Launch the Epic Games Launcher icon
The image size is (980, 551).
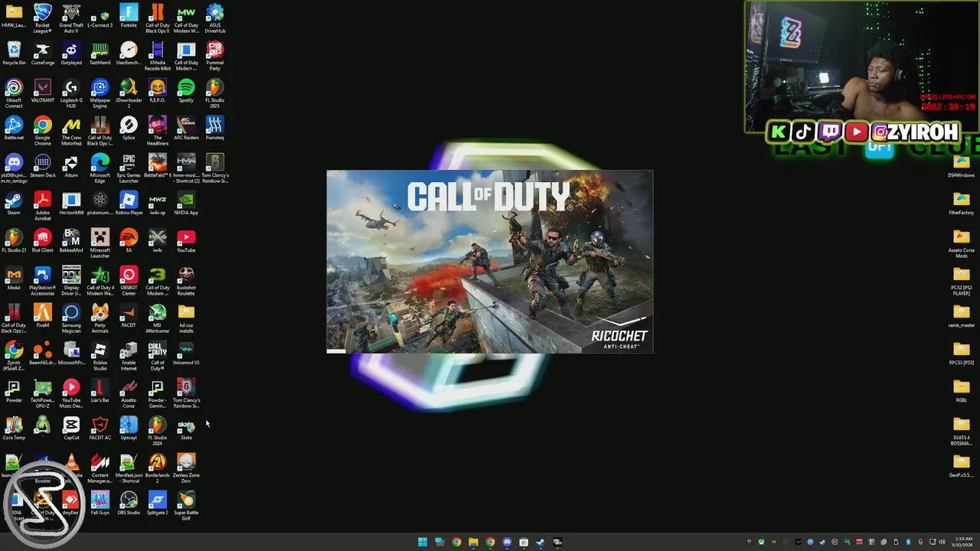(x=129, y=168)
